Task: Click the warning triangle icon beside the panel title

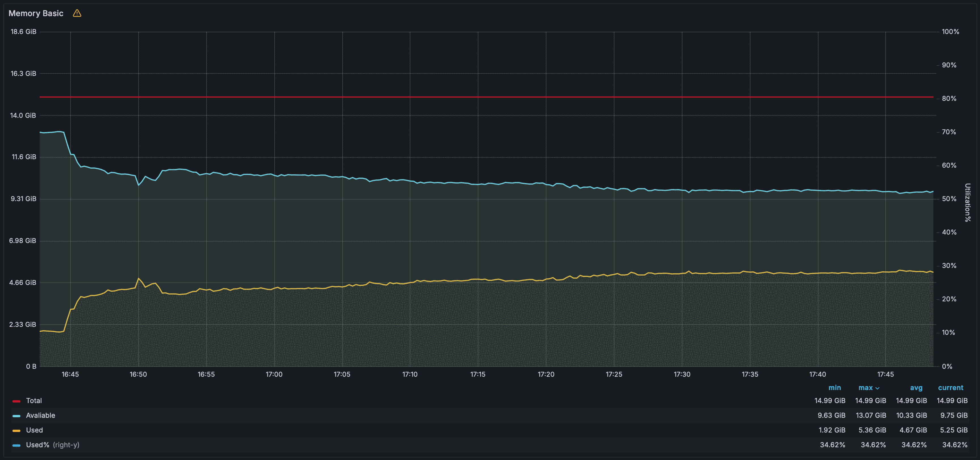Action: pyautogui.click(x=77, y=13)
